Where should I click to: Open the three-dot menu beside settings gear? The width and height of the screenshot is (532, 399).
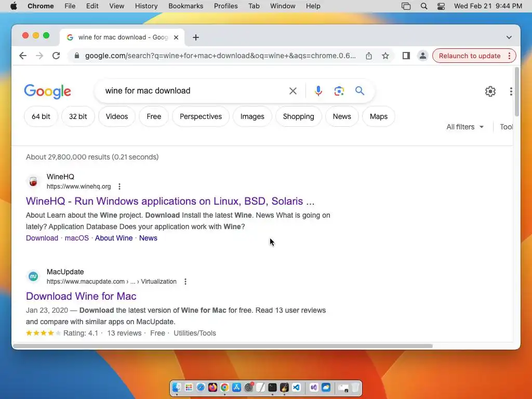511,91
